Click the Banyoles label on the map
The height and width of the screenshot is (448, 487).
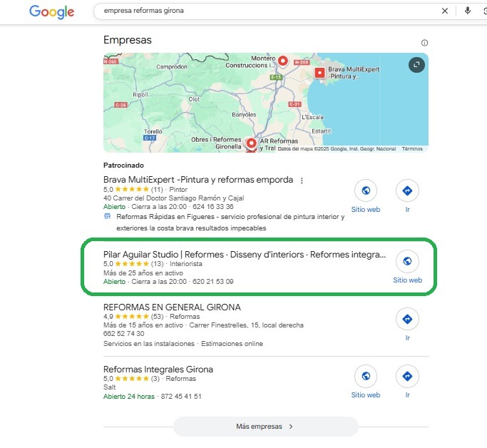point(244,115)
